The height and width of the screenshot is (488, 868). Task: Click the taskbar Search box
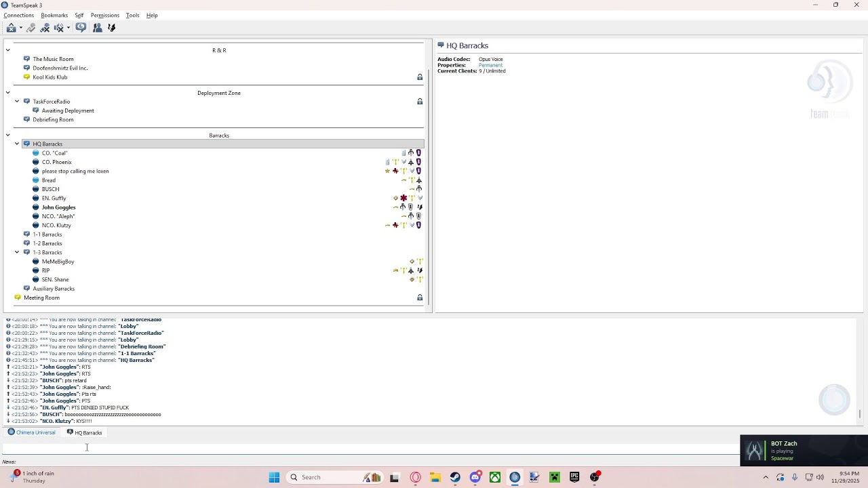click(335, 477)
